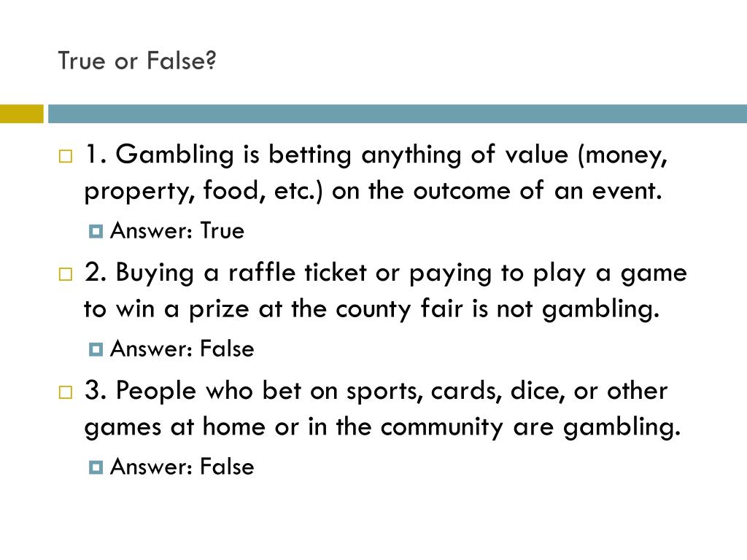The width and height of the screenshot is (747, 560).
Task: Select the 'True or False?' slide title
Action: click(x=137, y=61)
